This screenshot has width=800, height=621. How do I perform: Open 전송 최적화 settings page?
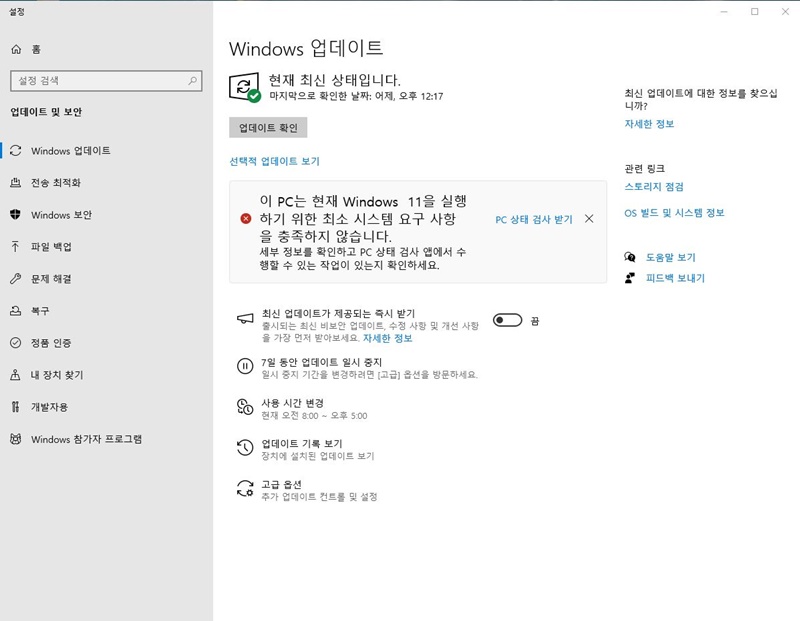click(106, 183)
